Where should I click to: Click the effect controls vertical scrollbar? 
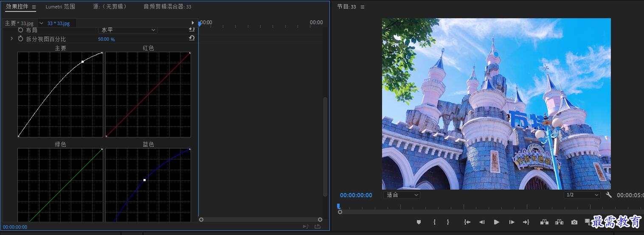click(x=326, y=146)
